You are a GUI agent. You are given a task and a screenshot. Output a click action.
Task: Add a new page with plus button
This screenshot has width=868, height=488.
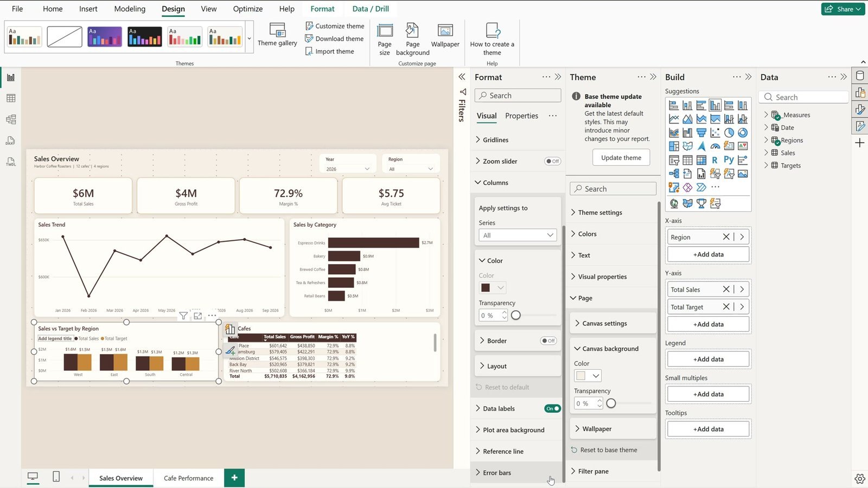234,478
